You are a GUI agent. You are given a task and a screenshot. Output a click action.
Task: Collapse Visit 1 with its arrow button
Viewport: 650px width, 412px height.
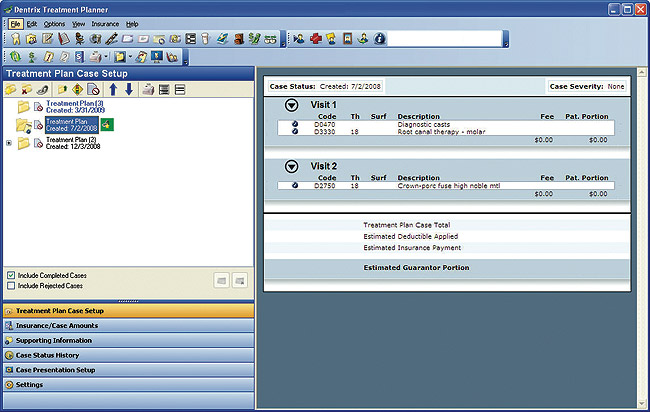[292, 105]
